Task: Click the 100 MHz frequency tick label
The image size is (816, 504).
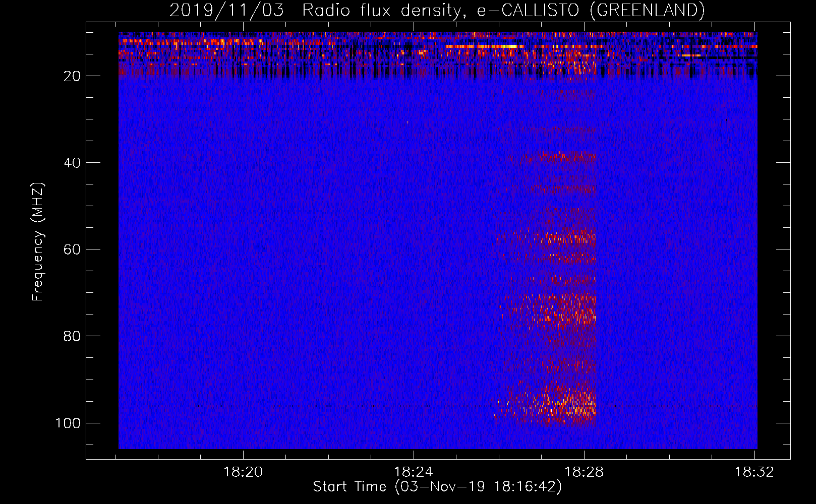Action: point(68,423)
